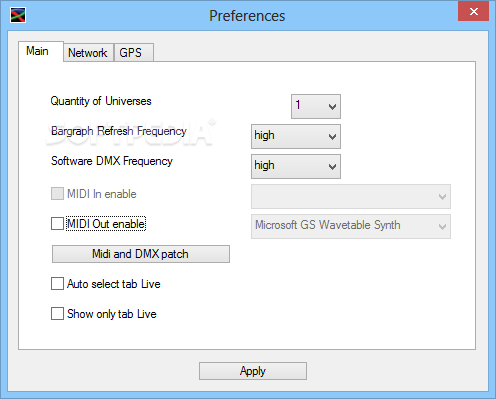The width and height of the screenshot is (496, 399).
Task: Click the Apply button
Action: pos(253,371)
